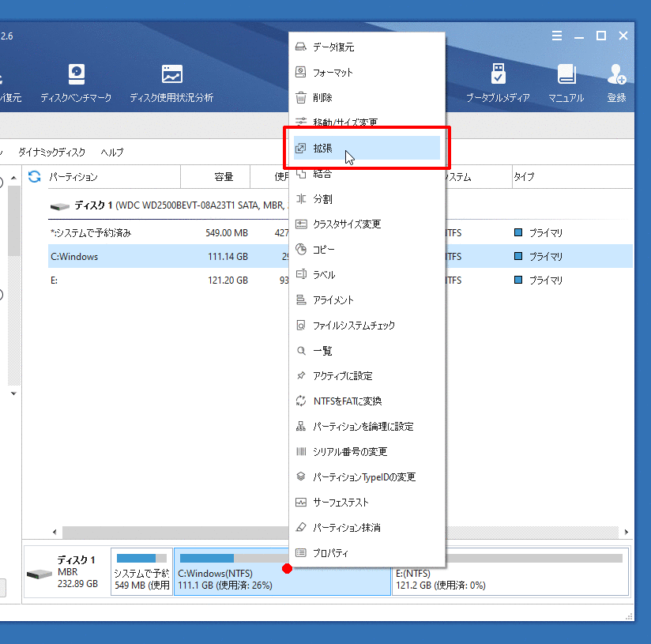Choose 削除 from the context menu
The image size is (651, 644).
322,98
